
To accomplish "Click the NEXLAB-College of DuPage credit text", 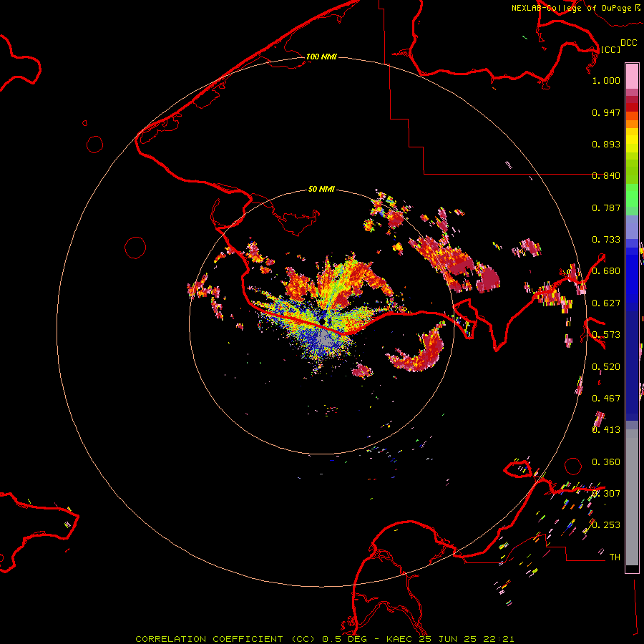I will 572,8.
